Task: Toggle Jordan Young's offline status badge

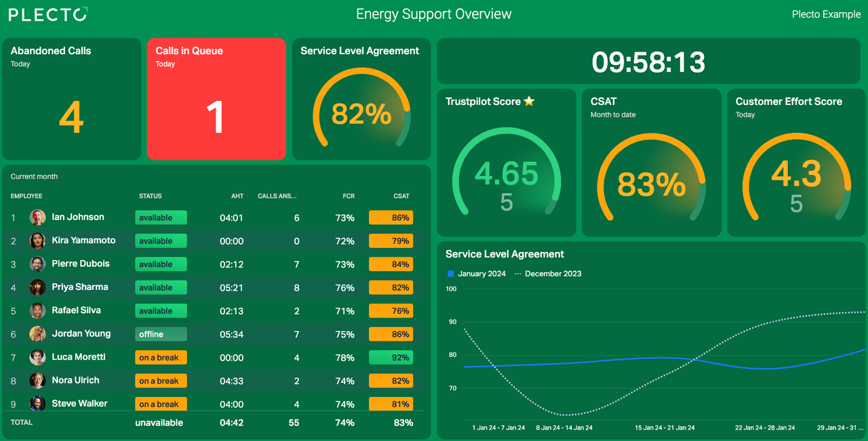Action: pos(161,333)
